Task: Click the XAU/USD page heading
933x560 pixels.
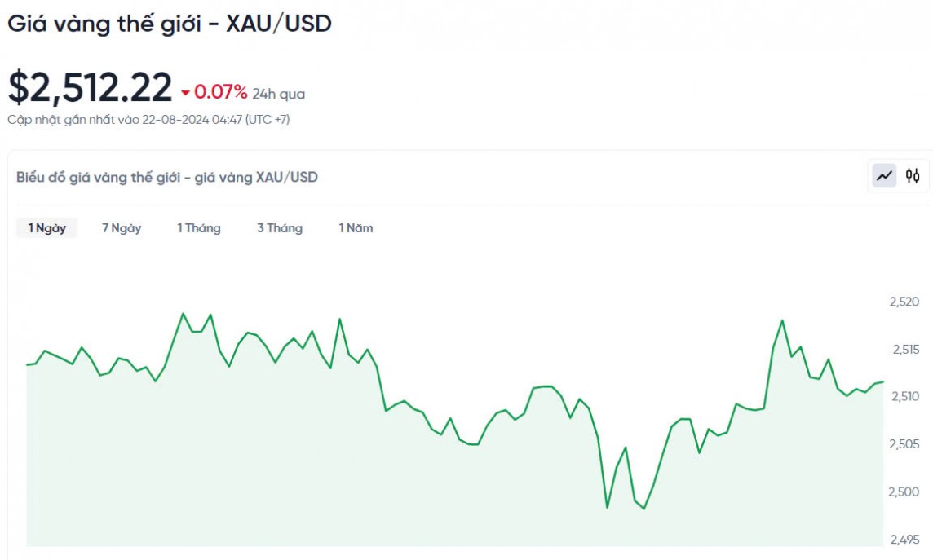Action: (x=170, y=24)
